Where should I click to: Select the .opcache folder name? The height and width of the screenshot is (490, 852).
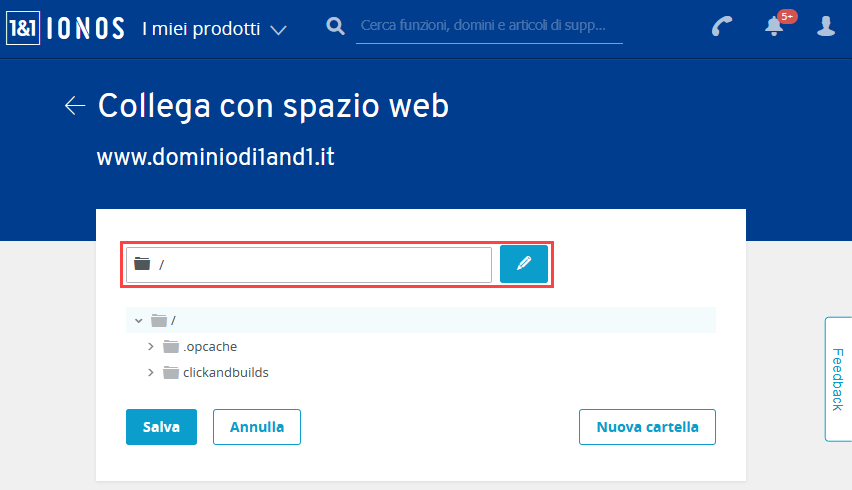click(x=210, y=347)
